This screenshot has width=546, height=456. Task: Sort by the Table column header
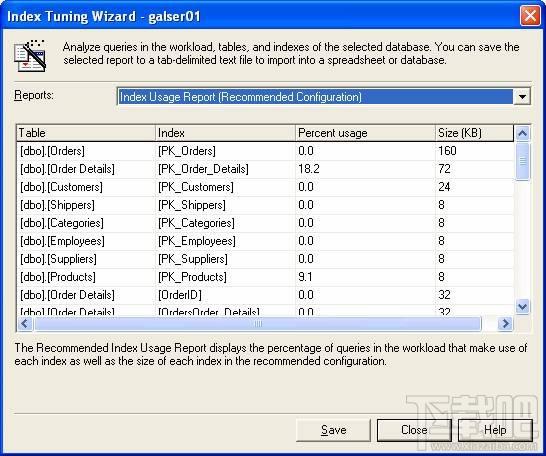[86, 133]
